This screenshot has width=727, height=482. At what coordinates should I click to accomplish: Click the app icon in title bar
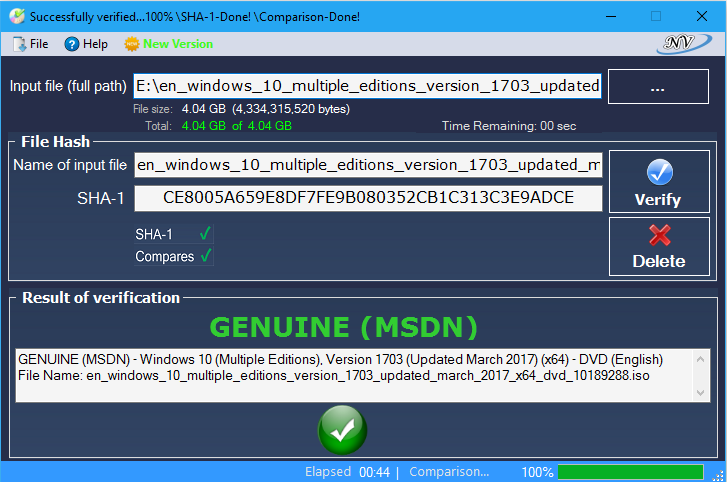(x=15, y=17)
